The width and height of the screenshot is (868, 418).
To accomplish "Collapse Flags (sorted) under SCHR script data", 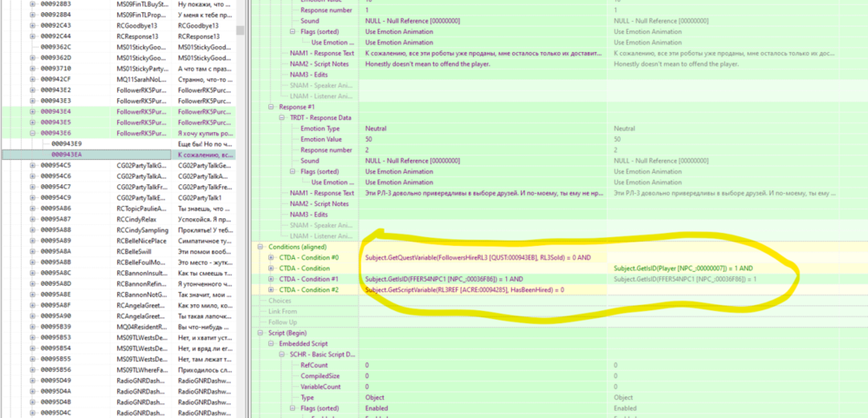I will click(293, 408).
